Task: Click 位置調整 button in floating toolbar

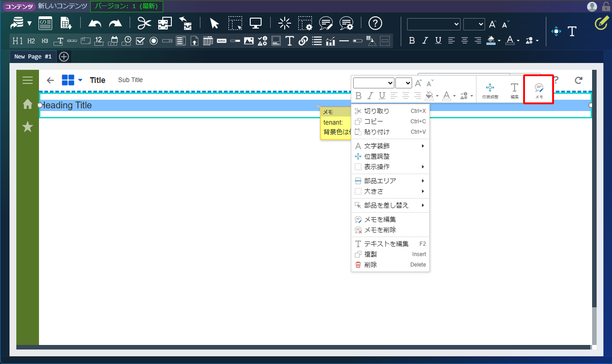Action: pos(490,90)
